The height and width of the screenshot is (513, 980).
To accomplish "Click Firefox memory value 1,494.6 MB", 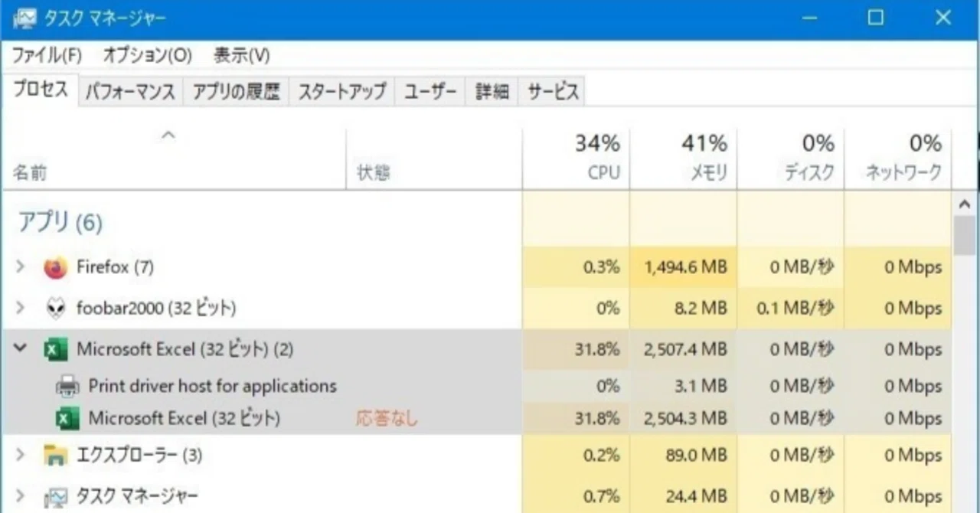I will pyautogui.click(x=685, y=268).
